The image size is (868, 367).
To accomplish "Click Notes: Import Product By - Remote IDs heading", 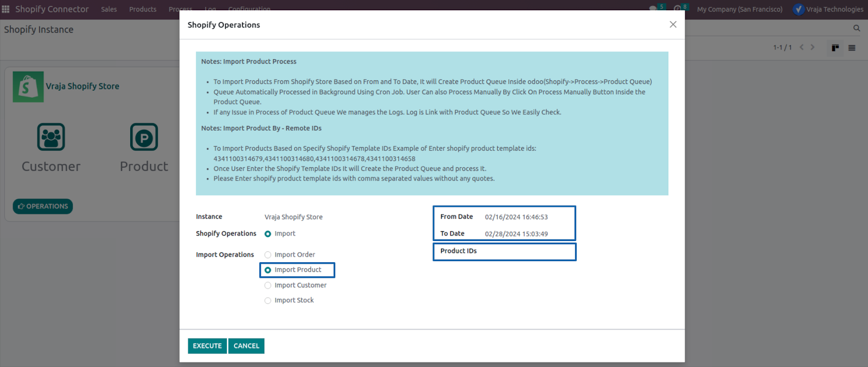I will coord(261,128).
